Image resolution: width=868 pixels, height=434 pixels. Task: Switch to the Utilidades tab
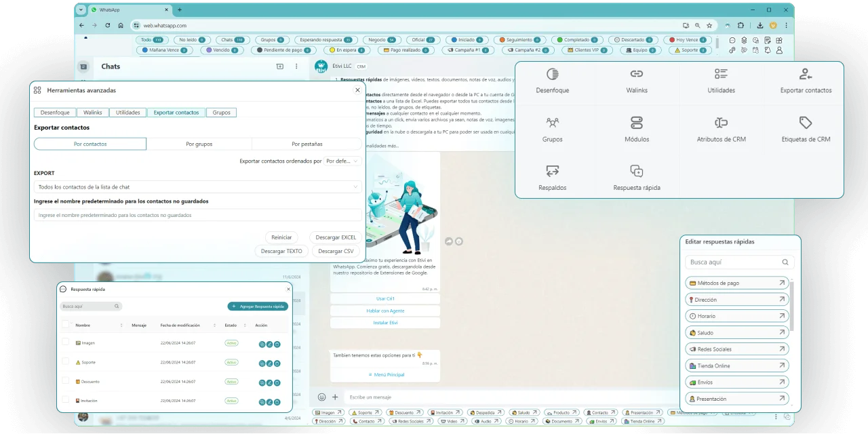[x=127, y=113]
